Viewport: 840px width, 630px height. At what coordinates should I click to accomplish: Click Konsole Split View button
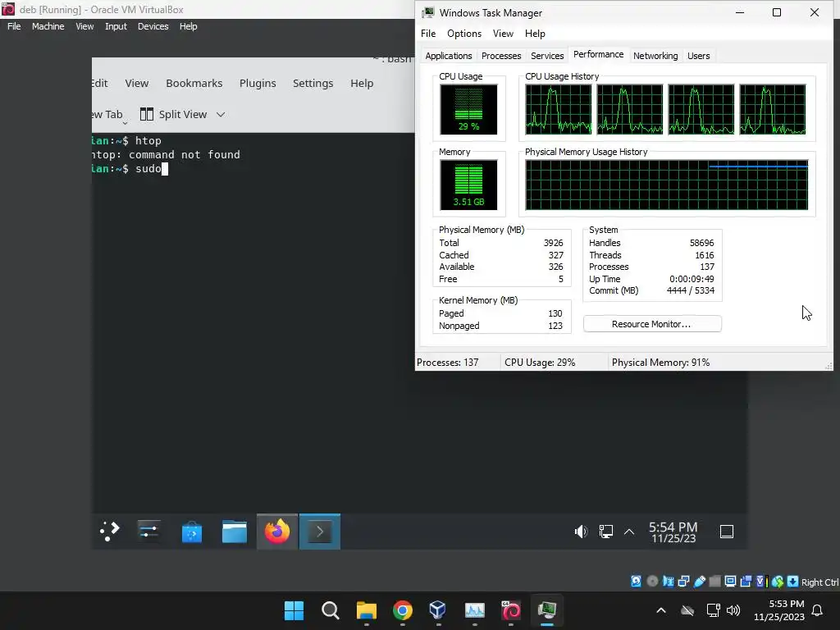[x=173, y=114]
